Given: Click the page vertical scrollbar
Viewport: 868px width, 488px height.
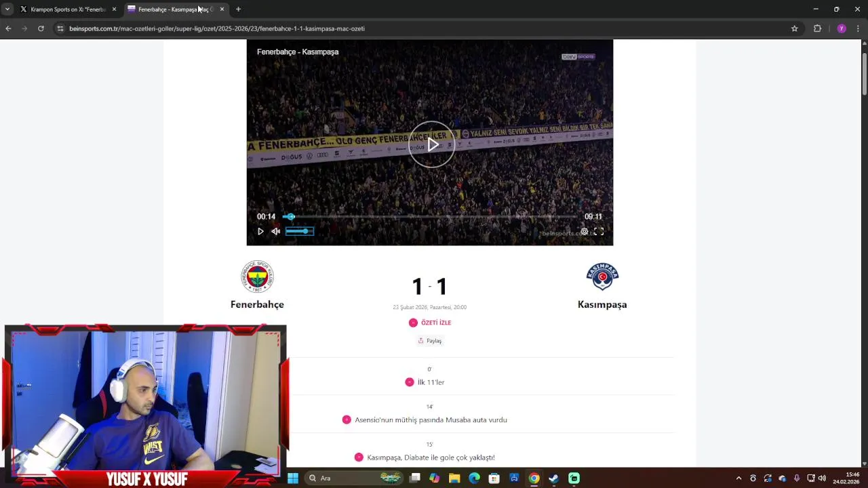Looking at the screenshot, I should pos(864,73).
